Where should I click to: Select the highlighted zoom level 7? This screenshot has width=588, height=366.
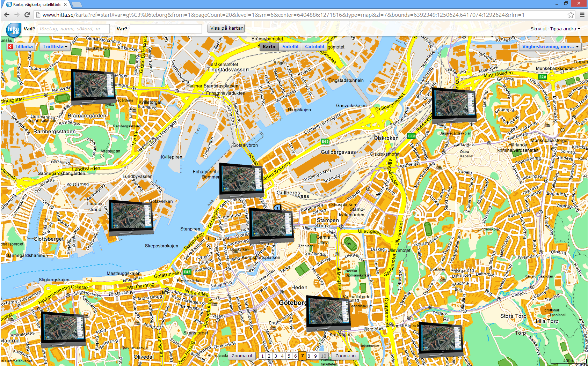point(303,356)
